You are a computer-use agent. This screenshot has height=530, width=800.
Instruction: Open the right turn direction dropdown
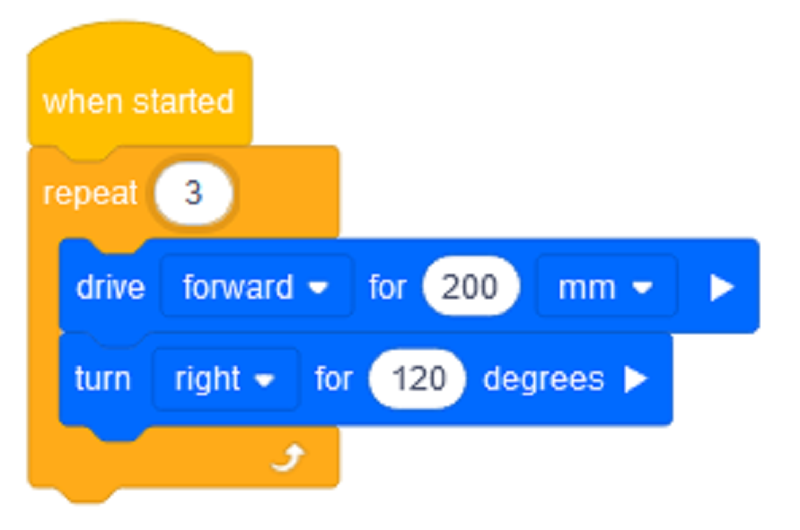tap(225, 379)
